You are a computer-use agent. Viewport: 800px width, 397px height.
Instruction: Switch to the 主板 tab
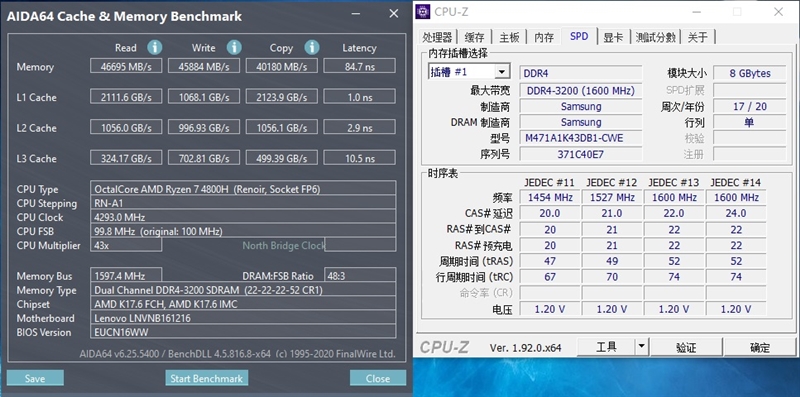coord(509,37)
